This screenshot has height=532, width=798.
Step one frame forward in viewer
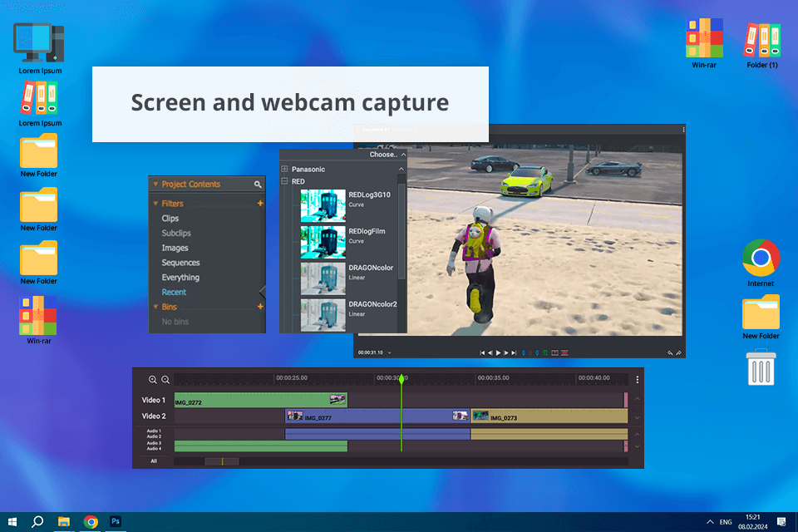click(x=506, y=352)
